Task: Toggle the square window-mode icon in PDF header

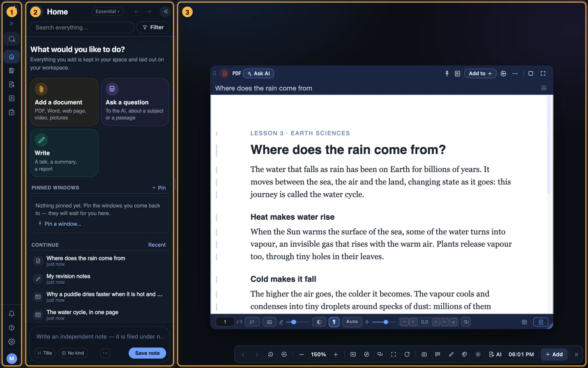Action: tap(531, 74)
